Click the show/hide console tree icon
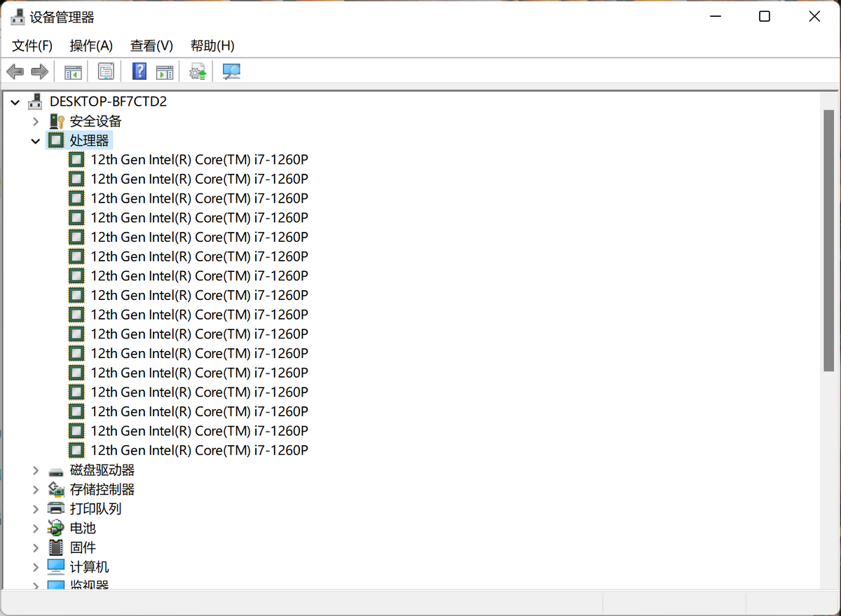Image resolution: width=841 pixels, height=616 pixels. (73, 71)
